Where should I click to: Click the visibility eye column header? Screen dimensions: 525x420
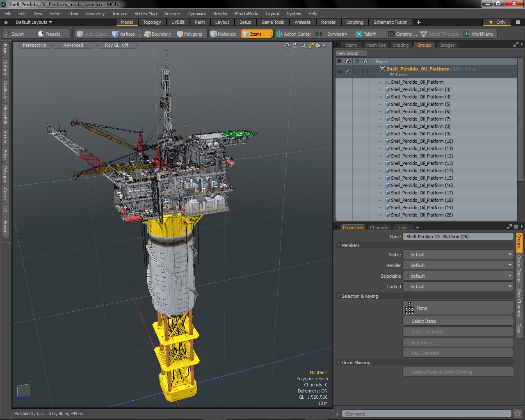(x=339, y=62)
